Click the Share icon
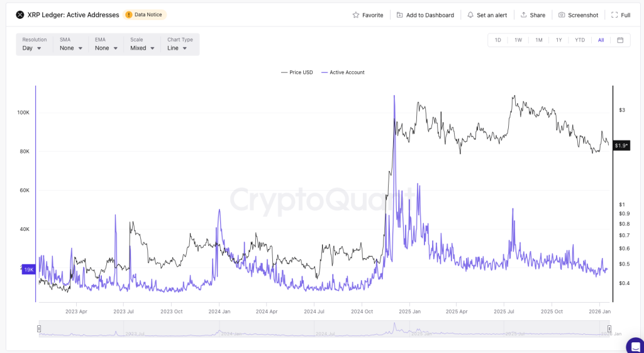 (x=523, y=15)
